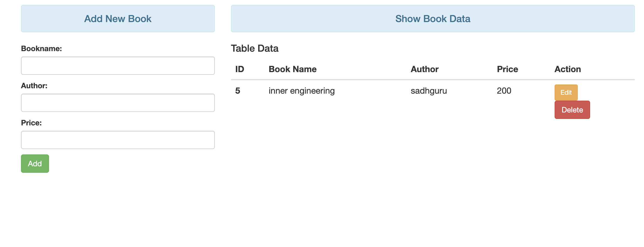
Task: Click the Author: form label
Action: click(x=34, y=86)
